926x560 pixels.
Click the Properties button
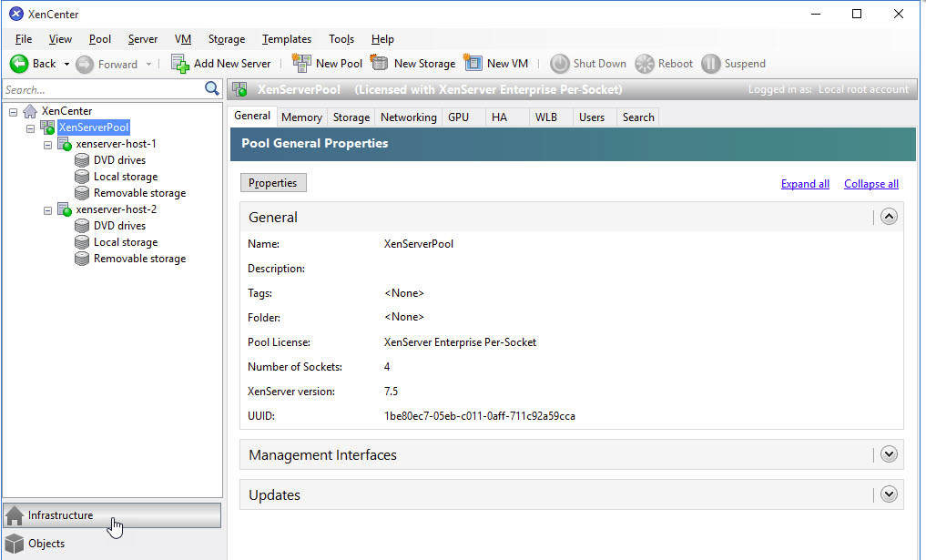pos(273,183)
